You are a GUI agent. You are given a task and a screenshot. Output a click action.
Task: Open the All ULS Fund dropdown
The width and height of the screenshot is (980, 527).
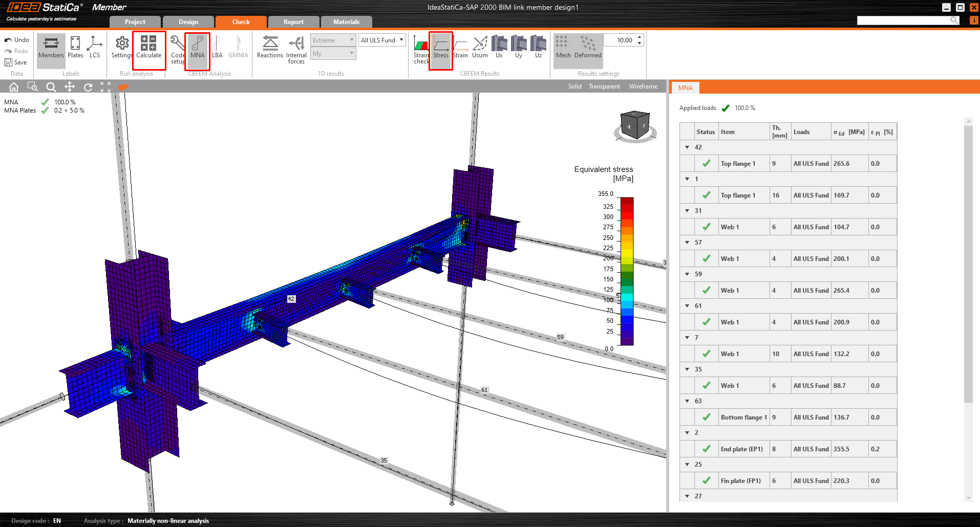[x=382, y=40]
